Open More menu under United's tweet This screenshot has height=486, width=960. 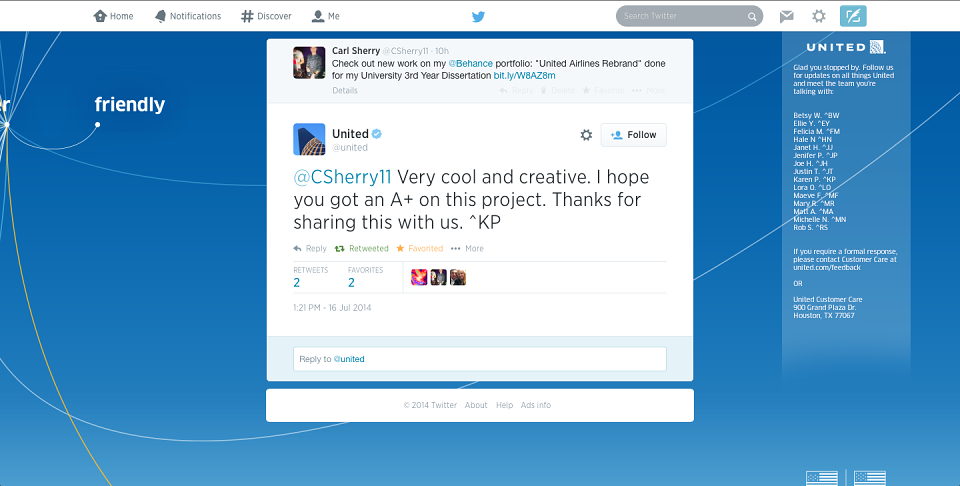(x=467, y=249)
